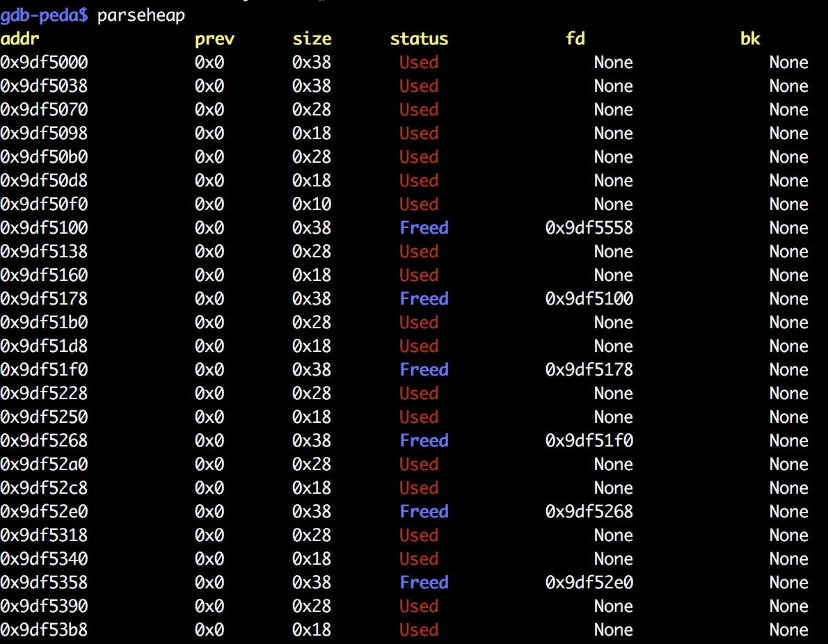828x644 pixels.
Task: Click fd value 0x9df51f0
Action: tap(589, 440)
